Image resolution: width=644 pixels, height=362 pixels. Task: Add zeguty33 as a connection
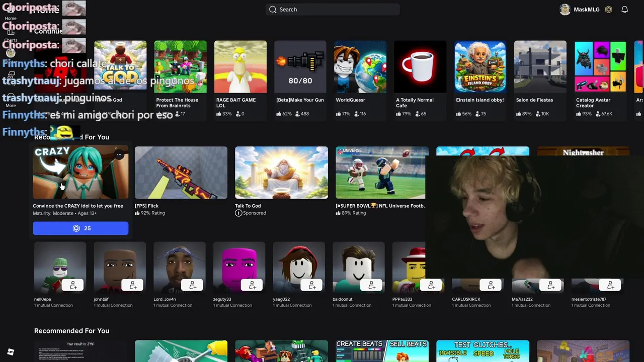[252, 285]
